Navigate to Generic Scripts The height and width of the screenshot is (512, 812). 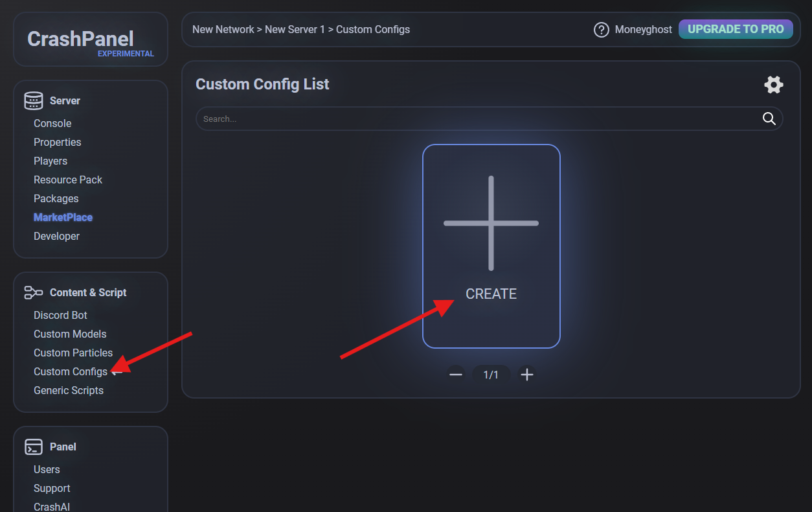(x=69, y=390)
